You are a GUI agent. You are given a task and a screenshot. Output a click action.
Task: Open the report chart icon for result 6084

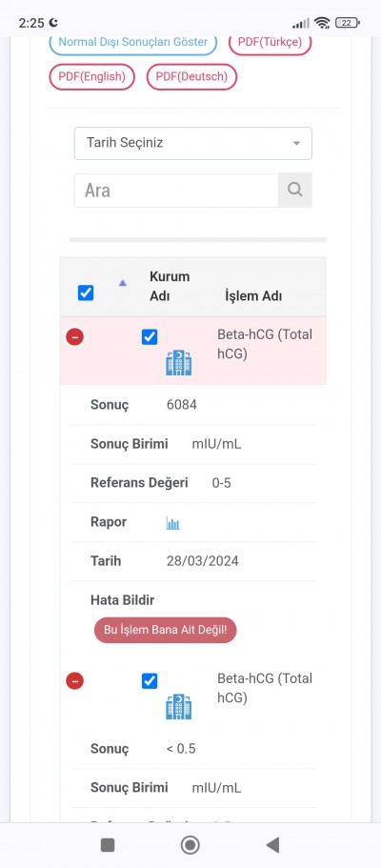[x=172, y=522]
